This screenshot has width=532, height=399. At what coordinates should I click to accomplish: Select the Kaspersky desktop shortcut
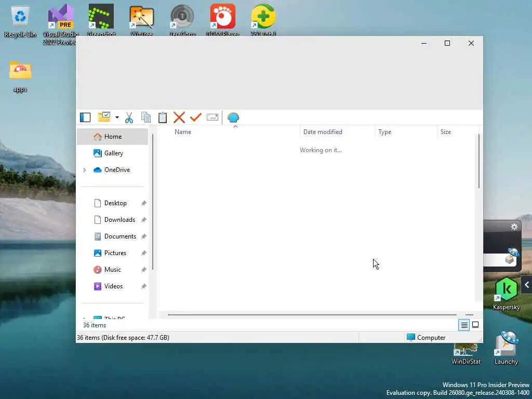[x=506, y=294]
